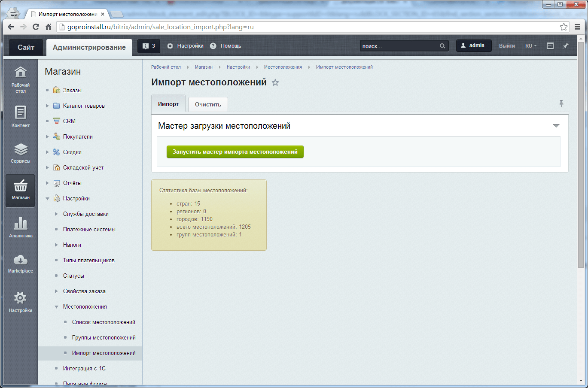Image resolution: width=588 pixels, height=388 pixels.
Task: Open Список местоположений
Action: coord(104,322)
